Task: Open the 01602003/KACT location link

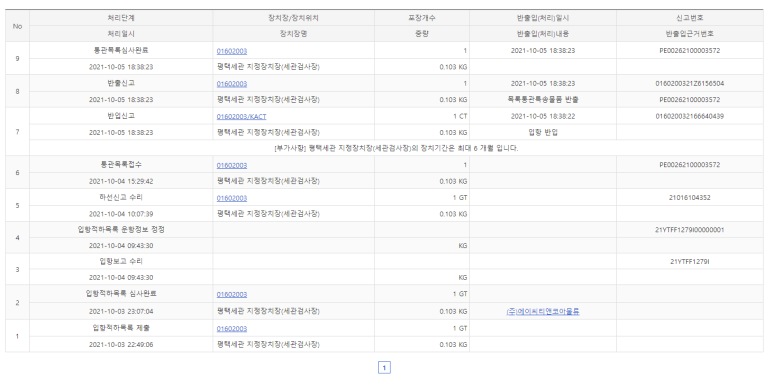Action: [x=242, y=117]
